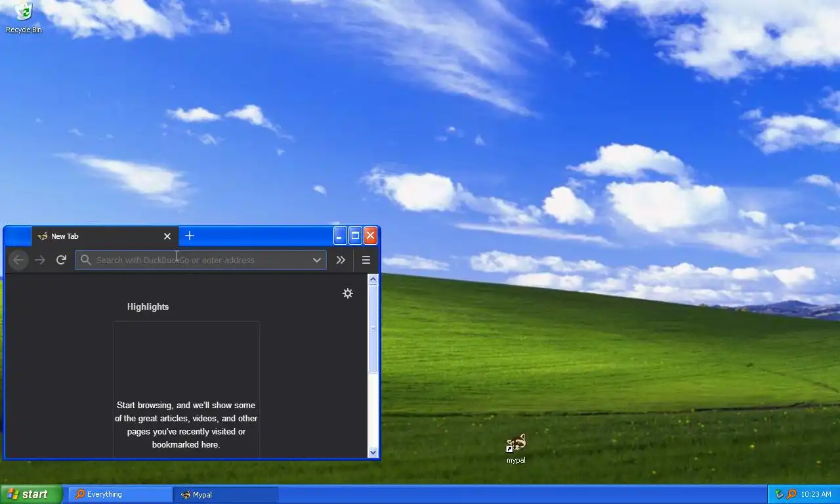Close the New Tab tab
Screen dimensions: 840x504
167,236
